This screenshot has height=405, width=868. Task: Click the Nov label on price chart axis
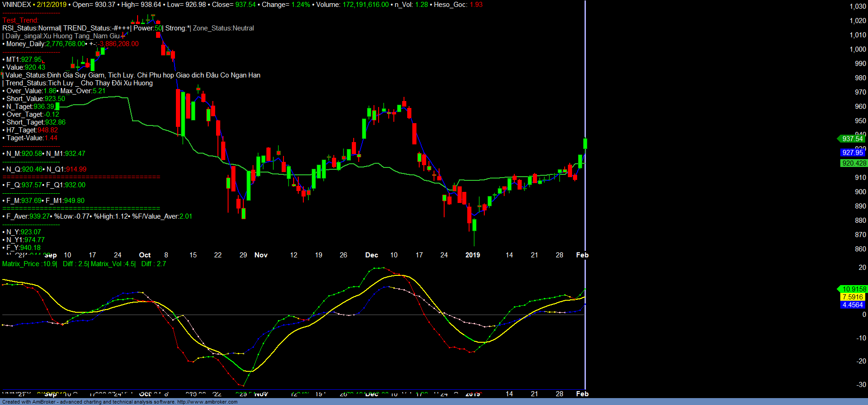(261, 255)
